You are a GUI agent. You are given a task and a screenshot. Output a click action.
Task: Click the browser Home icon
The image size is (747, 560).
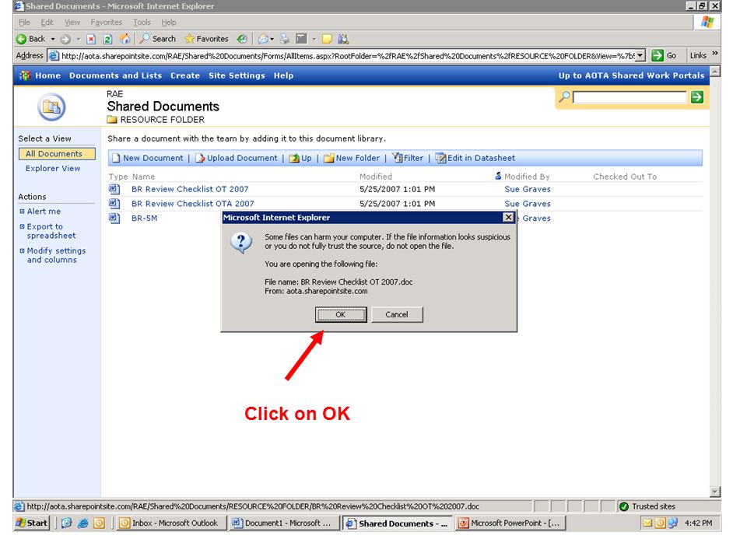pyautogui.click(x=124, y=39)
